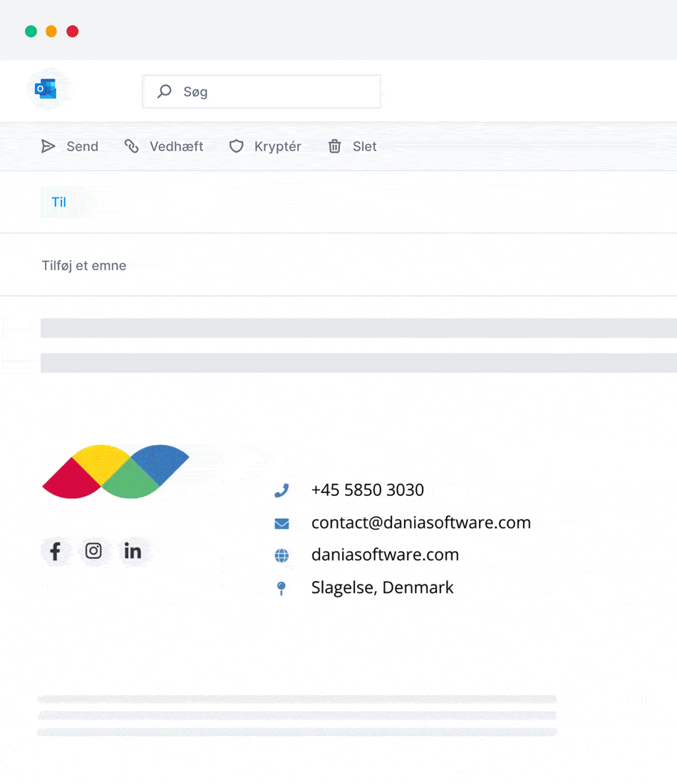
Task: Open the Facebook social icon
Action: click(55, 551)
